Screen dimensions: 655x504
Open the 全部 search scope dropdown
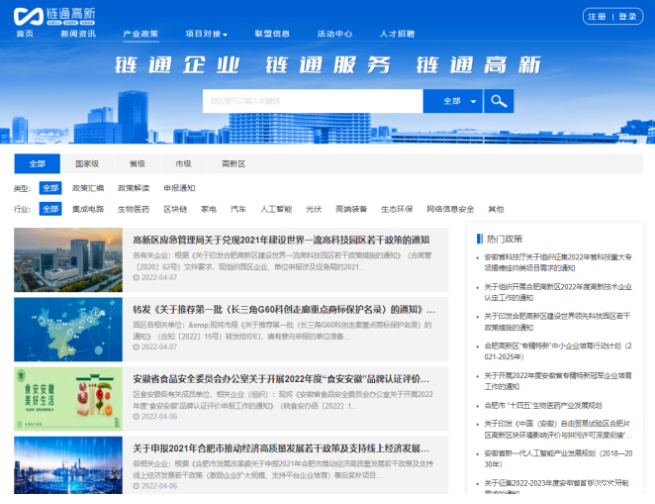(453, 101)
